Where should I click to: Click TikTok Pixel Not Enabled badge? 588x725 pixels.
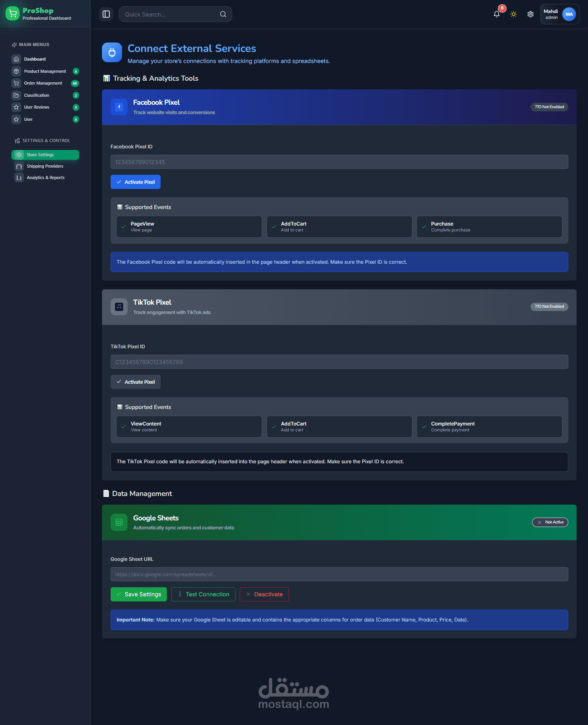[549, 307]
